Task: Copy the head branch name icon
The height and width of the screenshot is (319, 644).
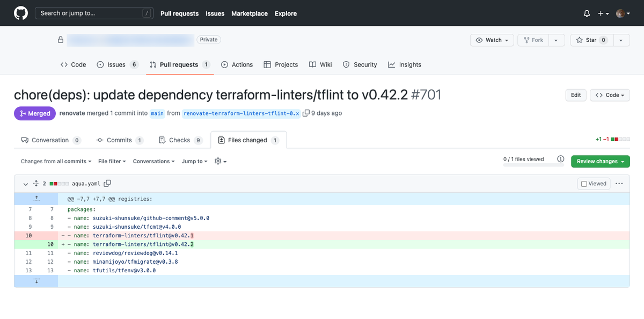Action: tap(306, 113)
